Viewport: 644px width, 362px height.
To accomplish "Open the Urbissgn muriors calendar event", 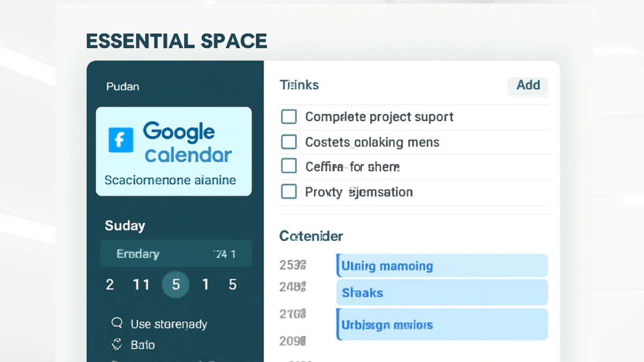I will tap(442, 324).
